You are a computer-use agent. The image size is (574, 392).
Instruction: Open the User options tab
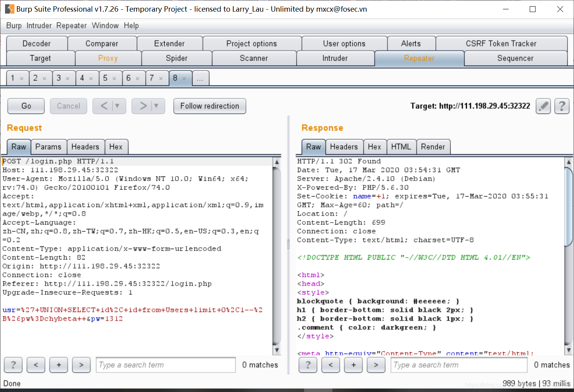(344, 44)
